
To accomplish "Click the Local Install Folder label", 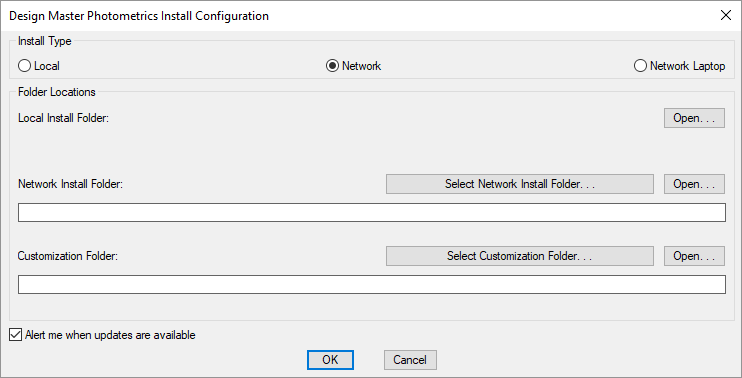I will pyautogui.click(x=63, y=118).
